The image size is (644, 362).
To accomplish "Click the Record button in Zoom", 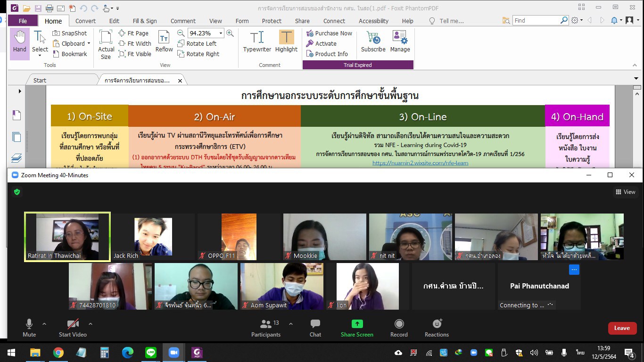I will coord(399,328).
